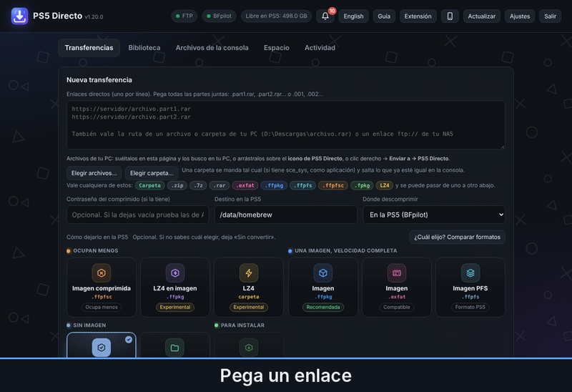The image size is (572, 392).
Task: Click the orange .ffpfsc format tag
Action: tap(333, 185)
